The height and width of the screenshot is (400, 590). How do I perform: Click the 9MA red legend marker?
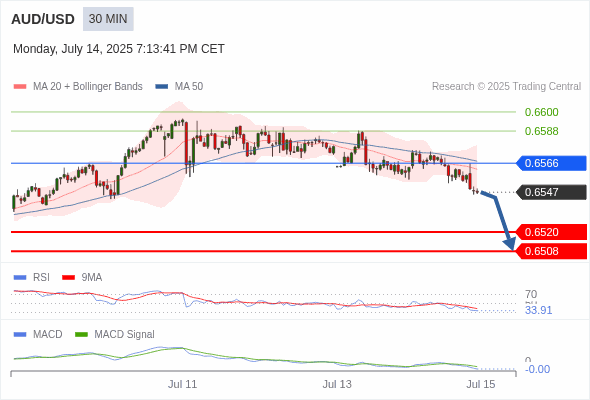[x=68, y=278]
